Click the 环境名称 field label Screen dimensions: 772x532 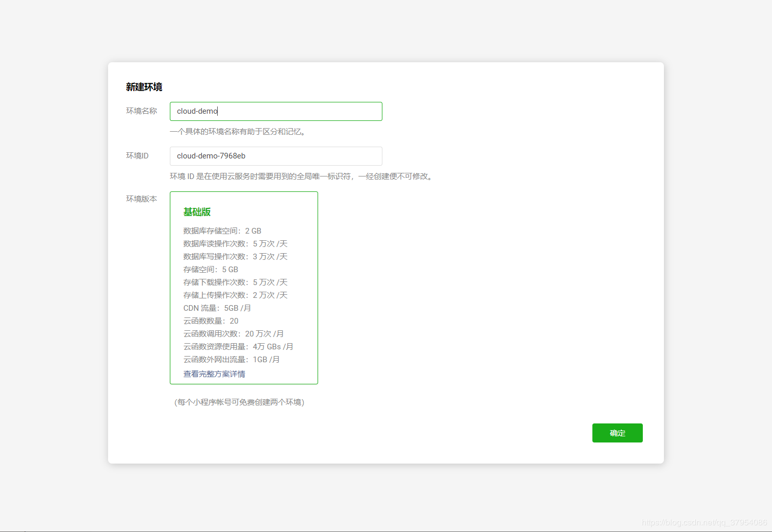click(142, 111)
